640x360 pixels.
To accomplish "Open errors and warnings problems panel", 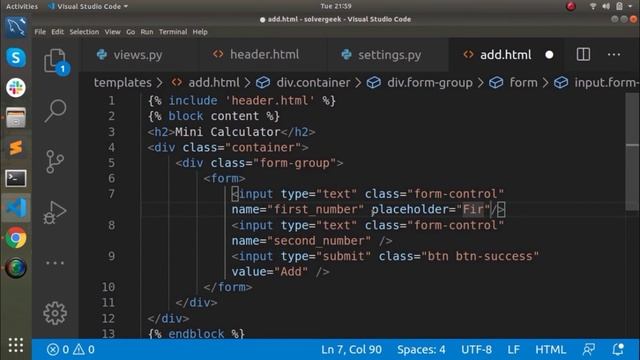I will [71, 349].
